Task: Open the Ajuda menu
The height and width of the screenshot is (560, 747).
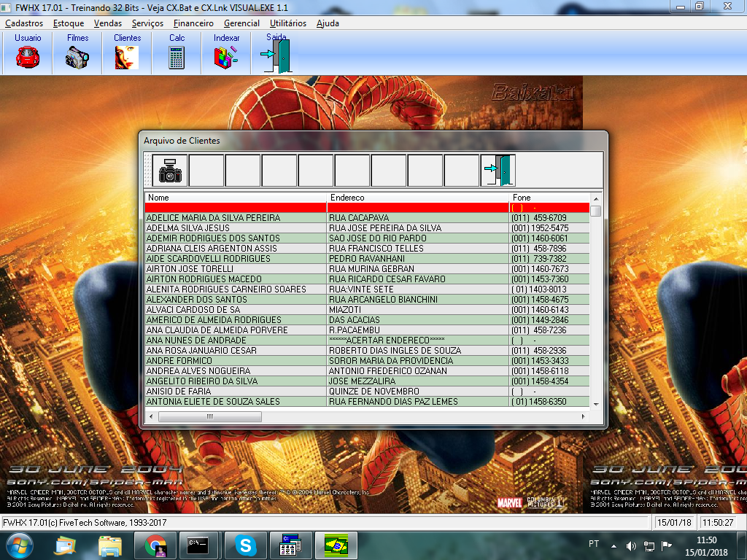Action: point(328,23)
